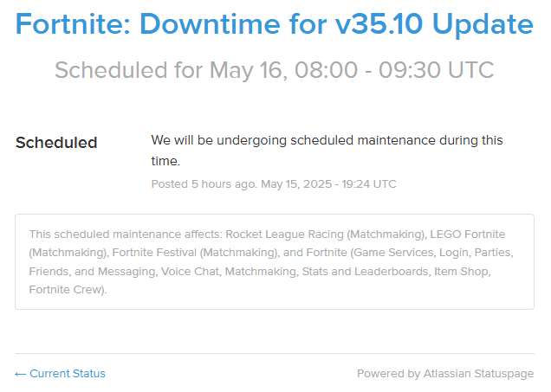Click the scheduled maintenance message text
The height and width of the screenshot is (392, 551).
pos(327,151)
